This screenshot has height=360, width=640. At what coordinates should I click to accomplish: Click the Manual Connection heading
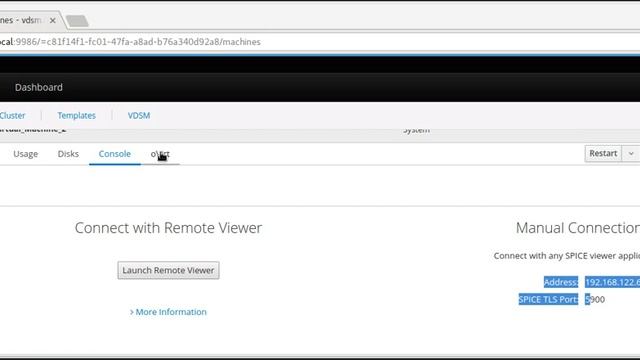(578, 228)
